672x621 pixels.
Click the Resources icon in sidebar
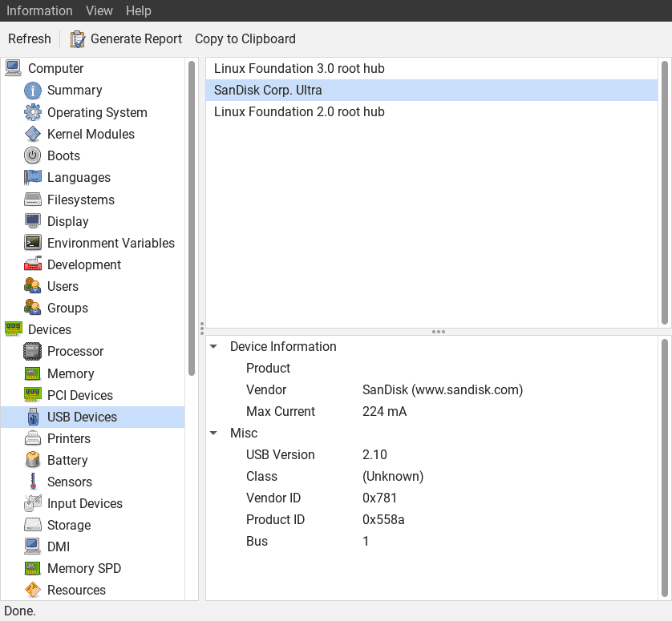[33, 590]
